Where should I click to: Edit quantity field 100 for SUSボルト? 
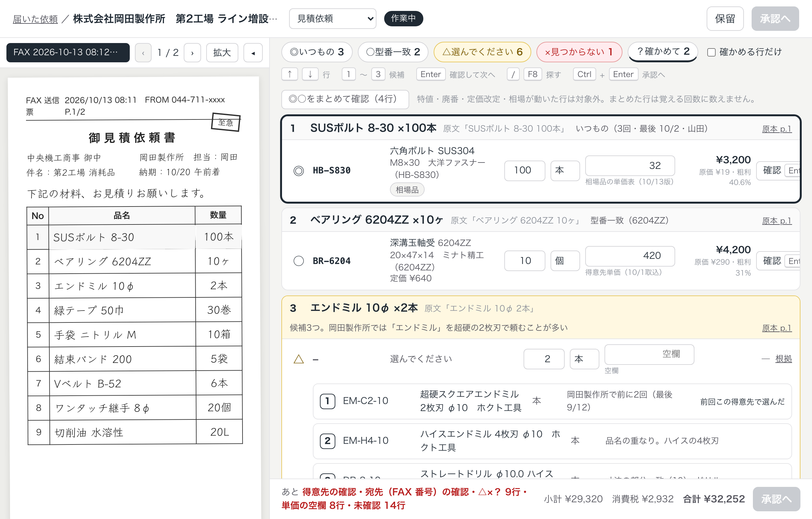(524, 171)
